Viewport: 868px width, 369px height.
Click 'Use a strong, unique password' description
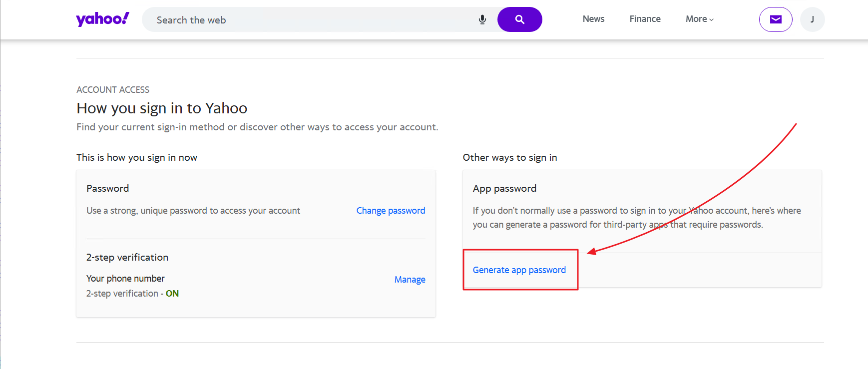[x=193, y=211]
